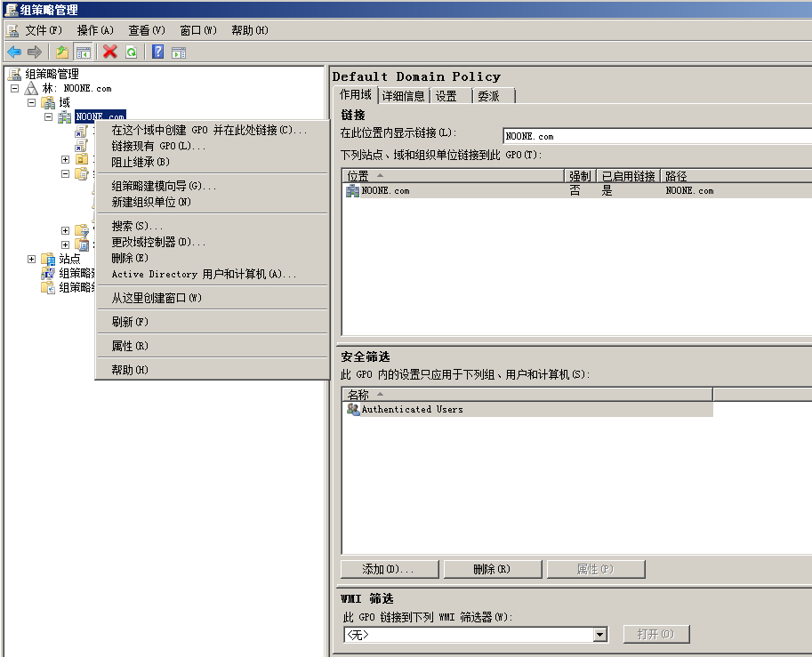Choose 搜索(S) in context menu

pyautogui.click(x=213, y=226)
